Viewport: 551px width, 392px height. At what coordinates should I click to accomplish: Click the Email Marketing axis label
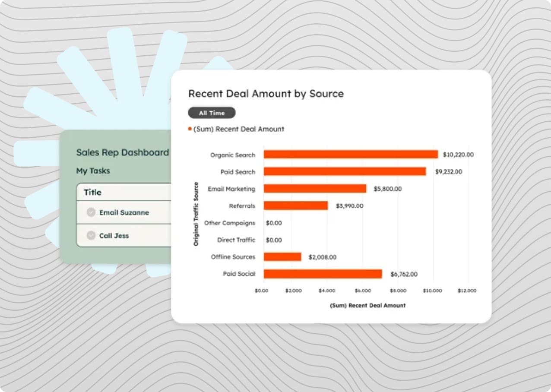coord(231,189)
